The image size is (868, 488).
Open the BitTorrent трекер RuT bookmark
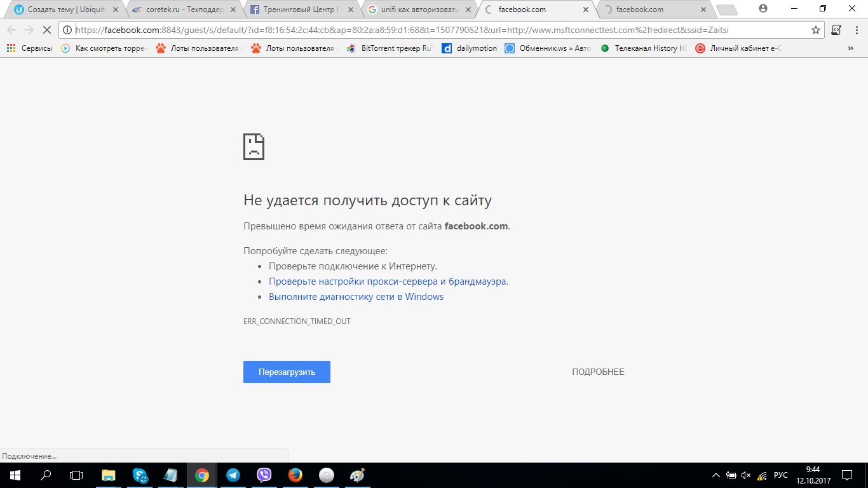pyautogui.click(x=391, y=48)
